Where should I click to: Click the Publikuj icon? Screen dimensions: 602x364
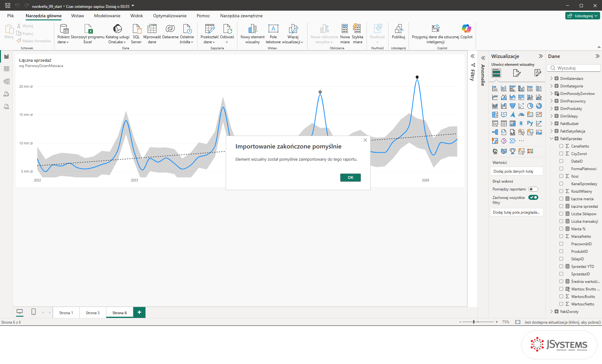click(399, 29)
